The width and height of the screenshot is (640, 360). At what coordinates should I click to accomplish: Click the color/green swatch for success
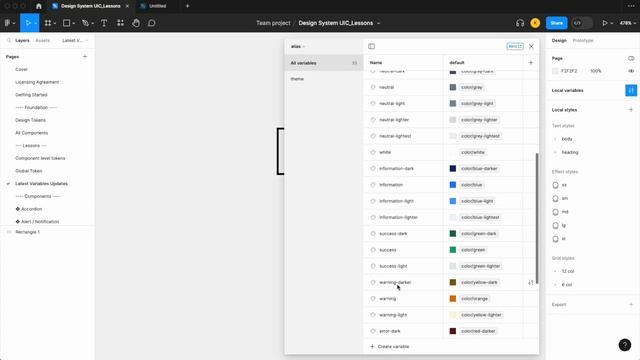click(453, 250)
